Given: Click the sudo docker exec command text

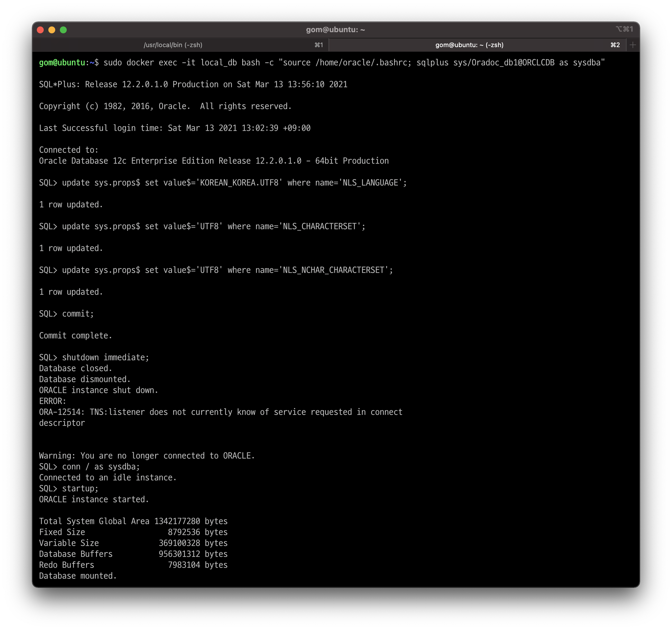Looking at the screenshot, I should click(x=354, y=62).
